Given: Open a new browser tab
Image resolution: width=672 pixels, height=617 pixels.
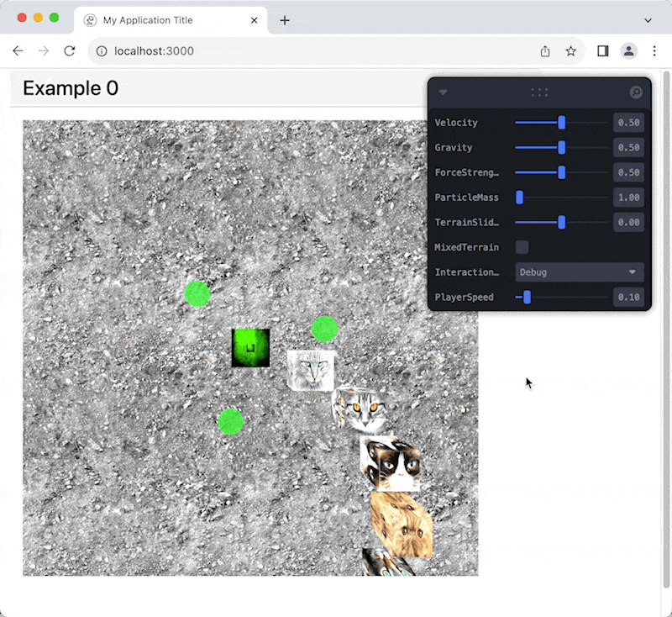Looking at the screenshot, I should point(285,20).
